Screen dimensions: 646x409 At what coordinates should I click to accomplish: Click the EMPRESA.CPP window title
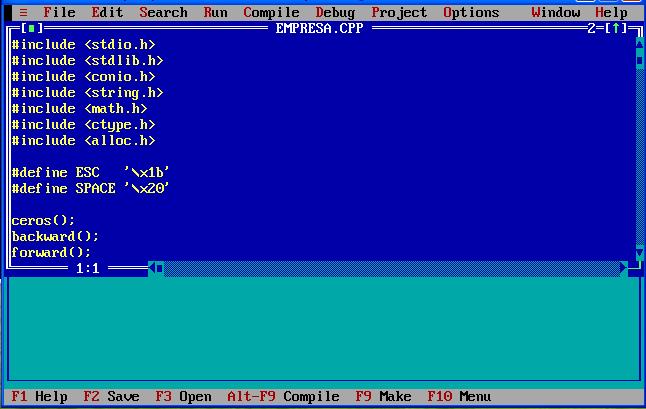319,28
